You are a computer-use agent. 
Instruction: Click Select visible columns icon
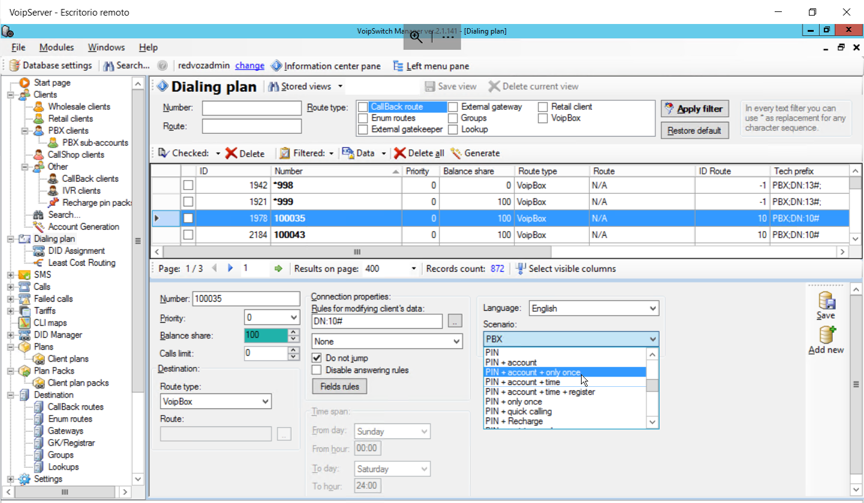[521, 268]
